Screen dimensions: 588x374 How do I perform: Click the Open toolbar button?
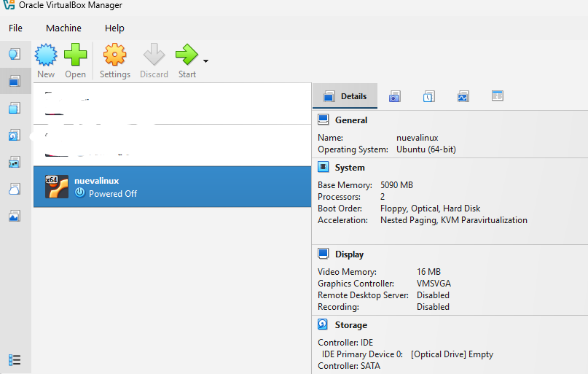(75, 61)
